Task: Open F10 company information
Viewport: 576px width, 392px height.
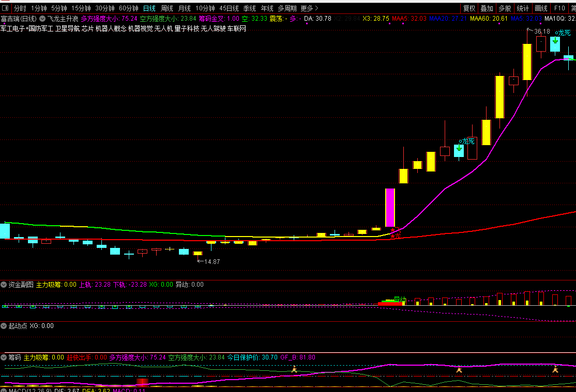Action: tap(559, 8)
